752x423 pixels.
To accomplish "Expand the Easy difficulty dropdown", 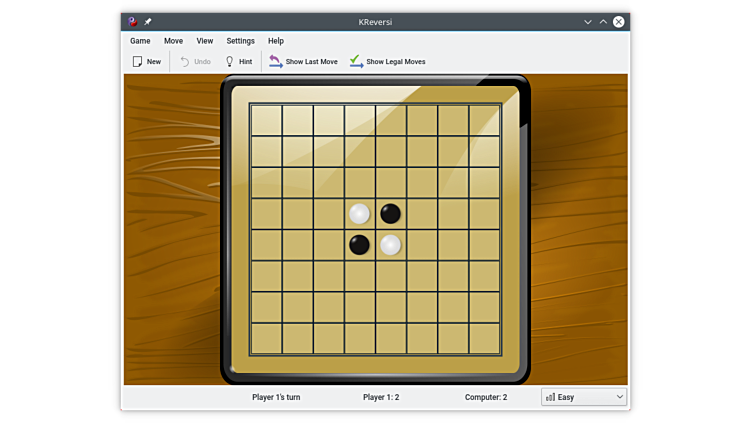I will pos(584,397).
